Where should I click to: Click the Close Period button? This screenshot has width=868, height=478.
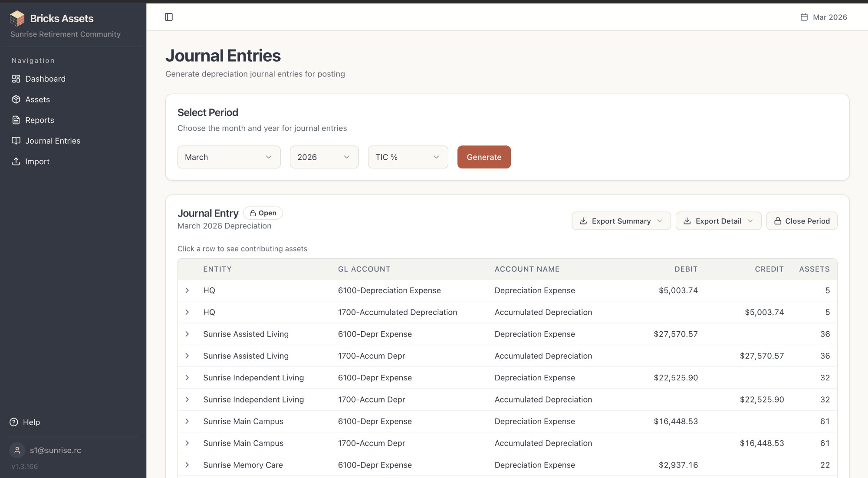click(x=802, y=221)
